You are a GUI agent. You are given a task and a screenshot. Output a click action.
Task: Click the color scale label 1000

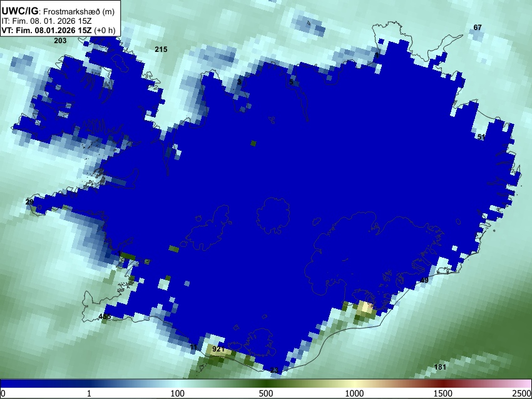(x=354, y=393)
